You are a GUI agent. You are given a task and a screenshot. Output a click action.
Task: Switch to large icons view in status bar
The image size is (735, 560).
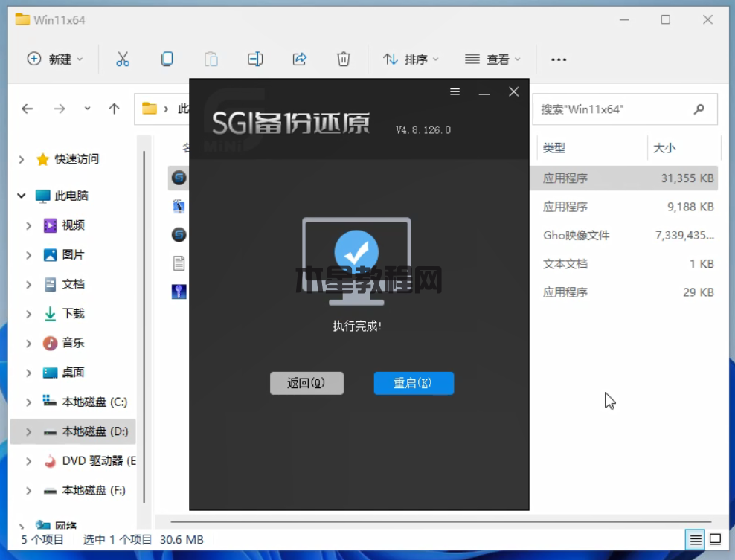click(716, 539)
